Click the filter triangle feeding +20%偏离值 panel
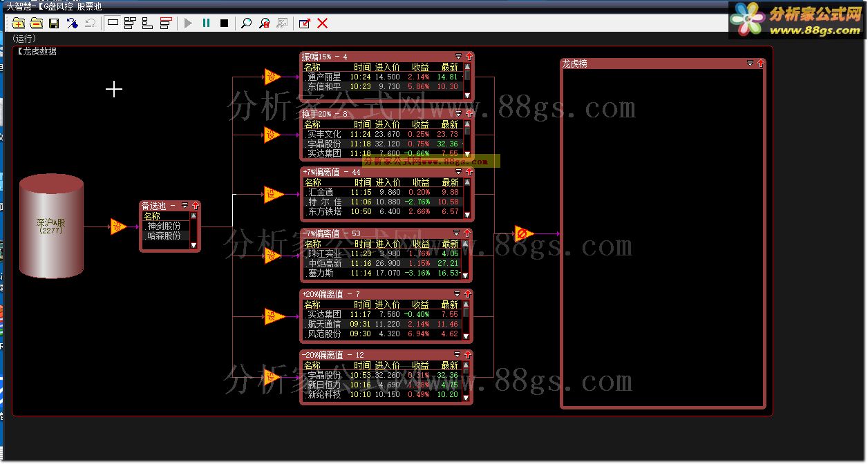The height and width of the screenshot is (464, 868). point(274,317)
